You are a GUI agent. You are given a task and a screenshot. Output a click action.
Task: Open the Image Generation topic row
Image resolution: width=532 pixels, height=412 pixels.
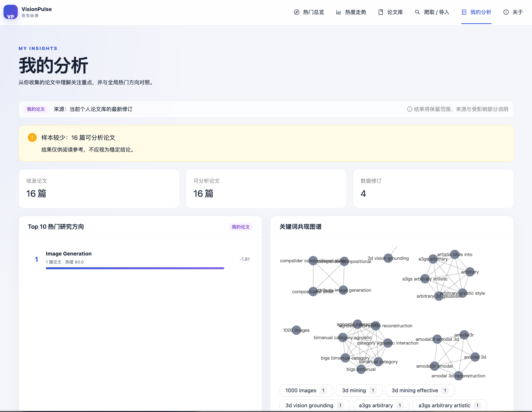click(140, 259)
